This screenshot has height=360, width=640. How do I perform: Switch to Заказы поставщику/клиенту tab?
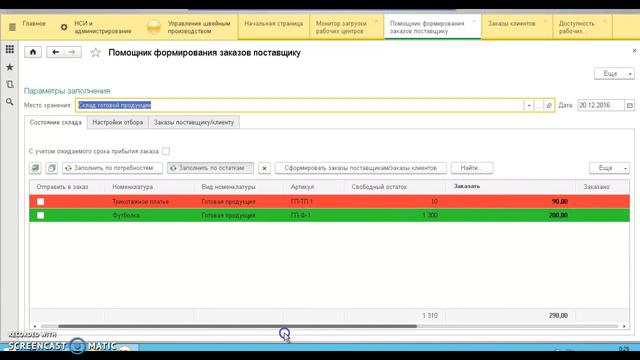194,122
